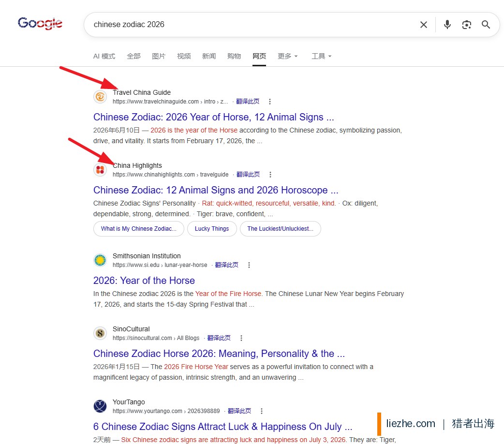
Task: Click the Travel China Guide site name
Action: click(x=141, y=92)
